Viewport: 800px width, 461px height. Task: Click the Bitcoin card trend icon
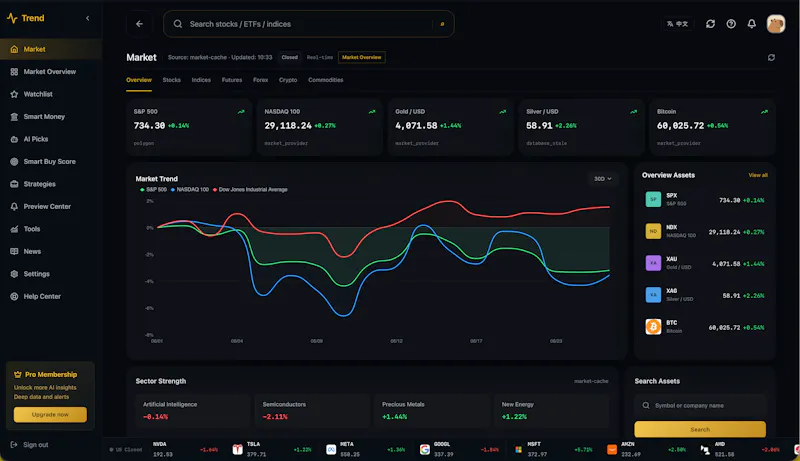pyautogui.click(x=764, y=112)
